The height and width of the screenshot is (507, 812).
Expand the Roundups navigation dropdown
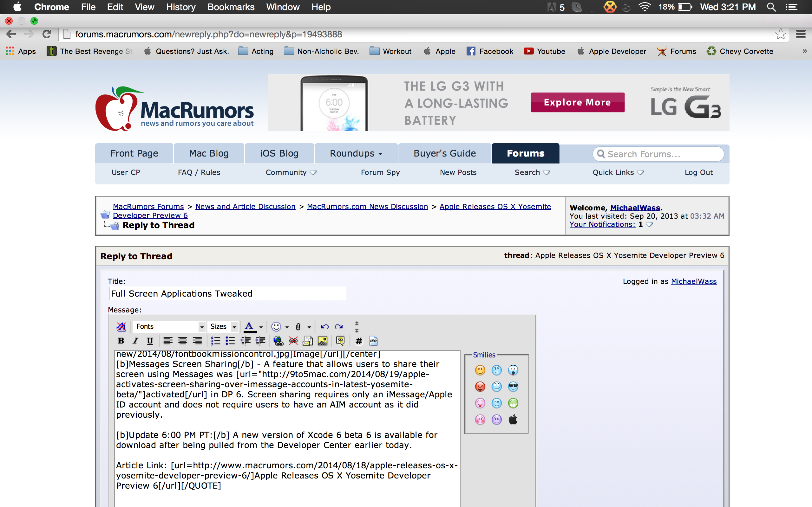(x=356, y=154)
